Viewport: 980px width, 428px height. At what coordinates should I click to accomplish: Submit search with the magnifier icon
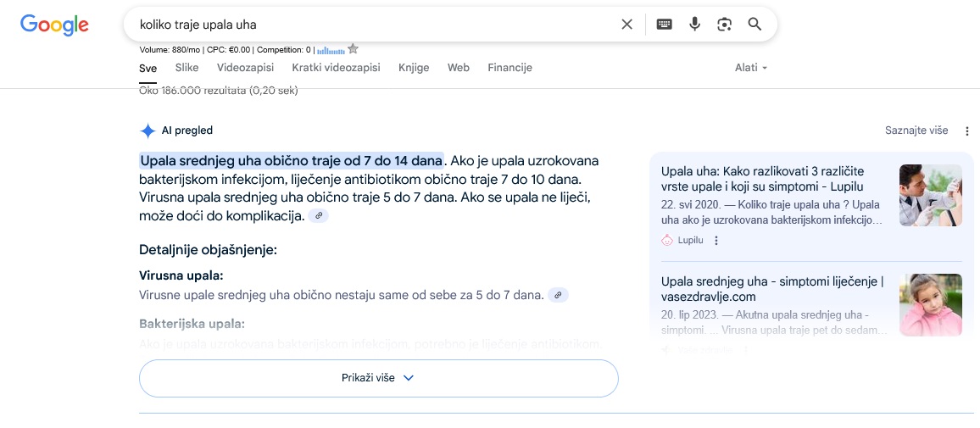755,25
